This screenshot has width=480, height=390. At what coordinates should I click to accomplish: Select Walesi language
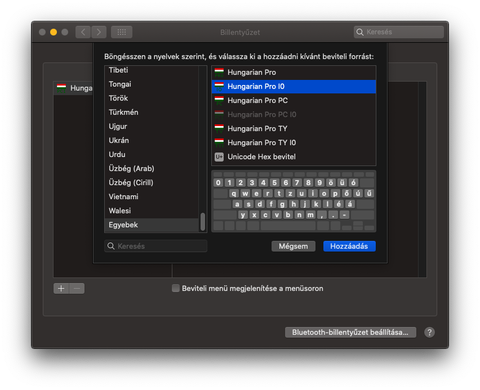click(152, 211)
